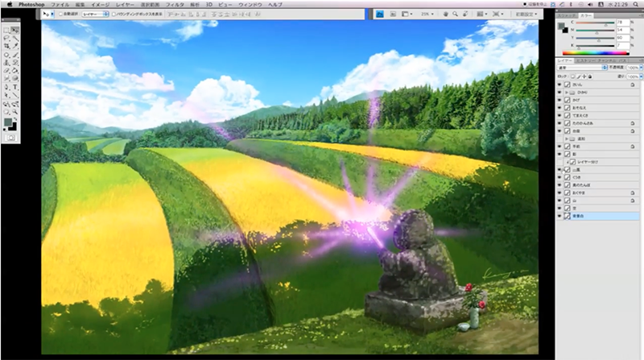The image size is (644, 360).
Task: Select the Spot Healing Brush tool
Action: pyautogui.click(x=6, y=55)
